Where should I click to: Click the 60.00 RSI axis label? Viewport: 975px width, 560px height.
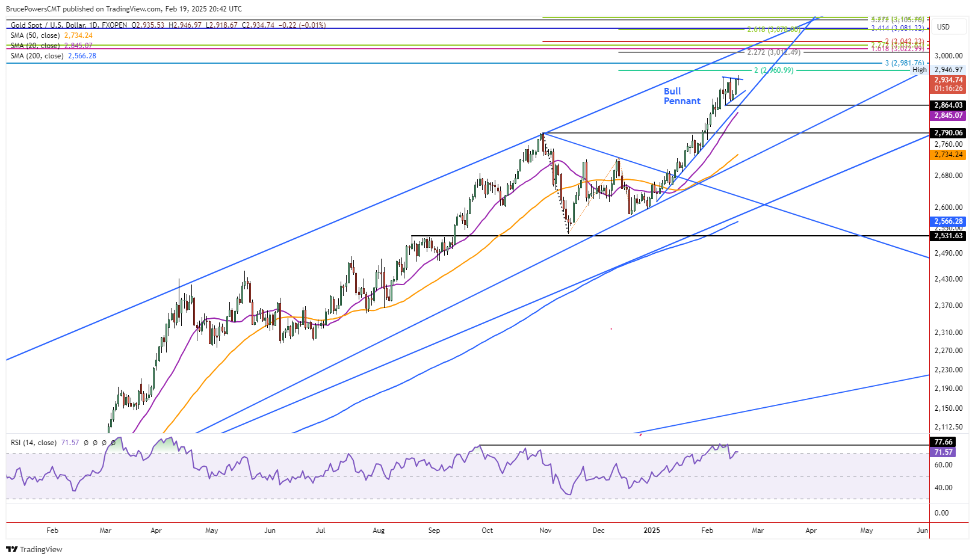tap(943, 465)
